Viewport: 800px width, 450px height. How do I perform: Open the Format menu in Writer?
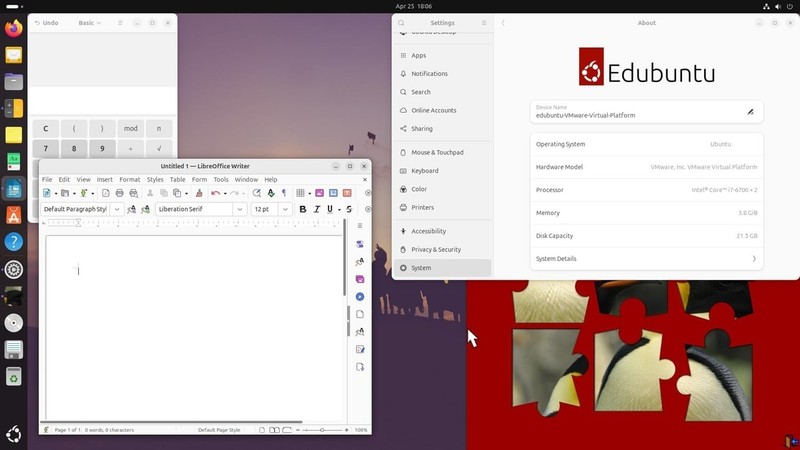130,180
